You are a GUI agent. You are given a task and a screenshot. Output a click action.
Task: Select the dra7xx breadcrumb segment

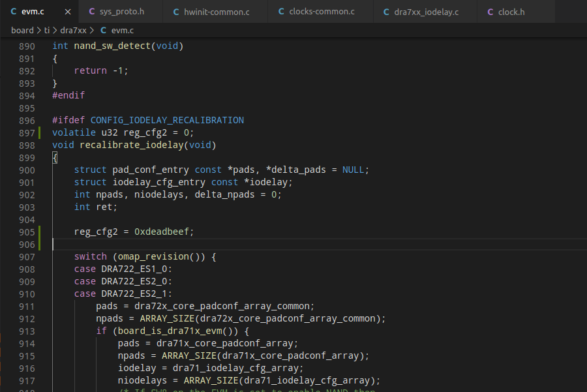(x=73, y=30)
